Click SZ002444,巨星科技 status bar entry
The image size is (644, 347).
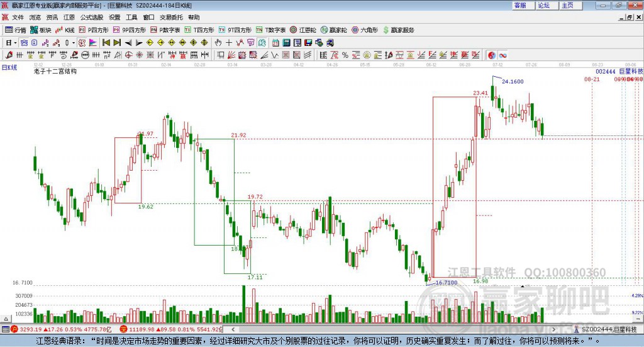(605, 329)
